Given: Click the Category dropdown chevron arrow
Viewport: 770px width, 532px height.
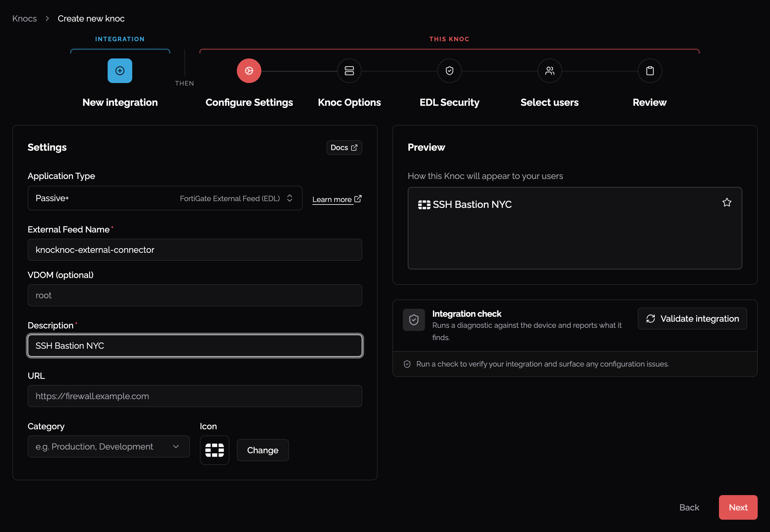Looking at the screenshot, I should [176, 447].
